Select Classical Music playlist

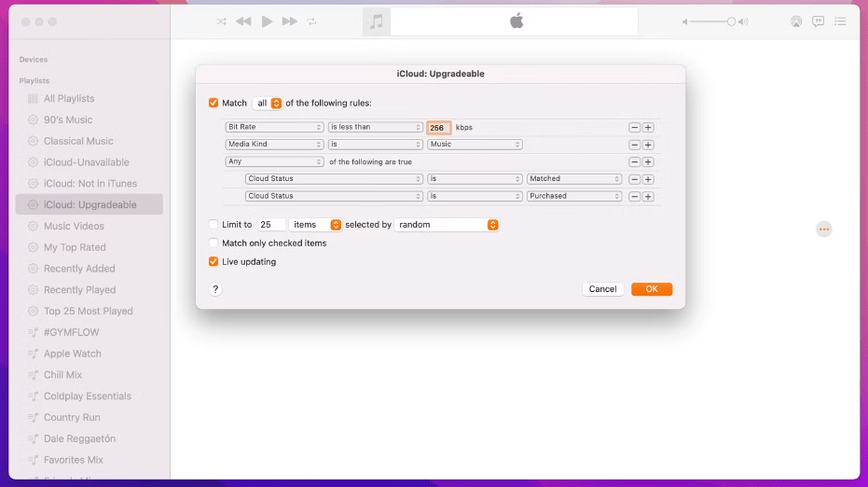90,141
